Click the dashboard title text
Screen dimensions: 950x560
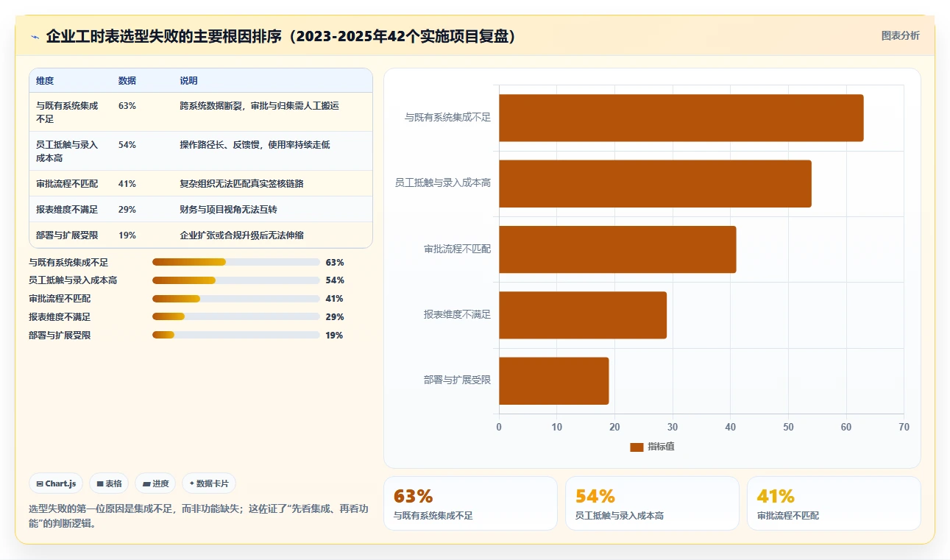click(280, 36)
